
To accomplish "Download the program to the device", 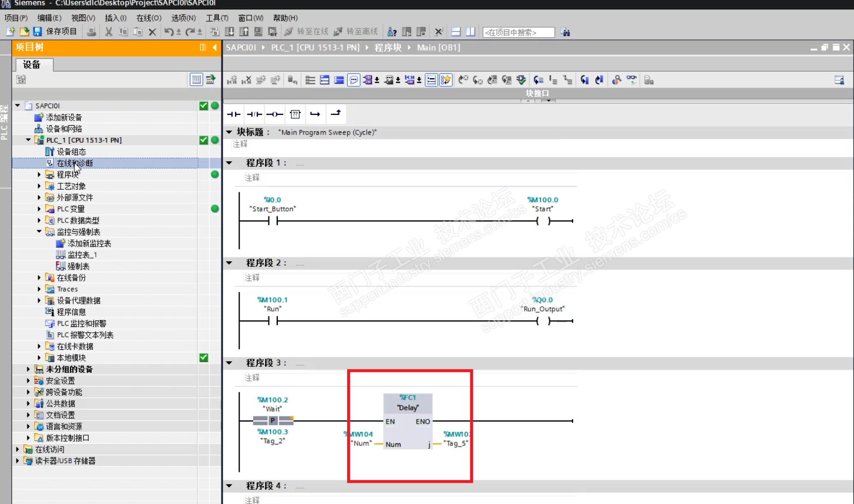I will pos(230,32).
